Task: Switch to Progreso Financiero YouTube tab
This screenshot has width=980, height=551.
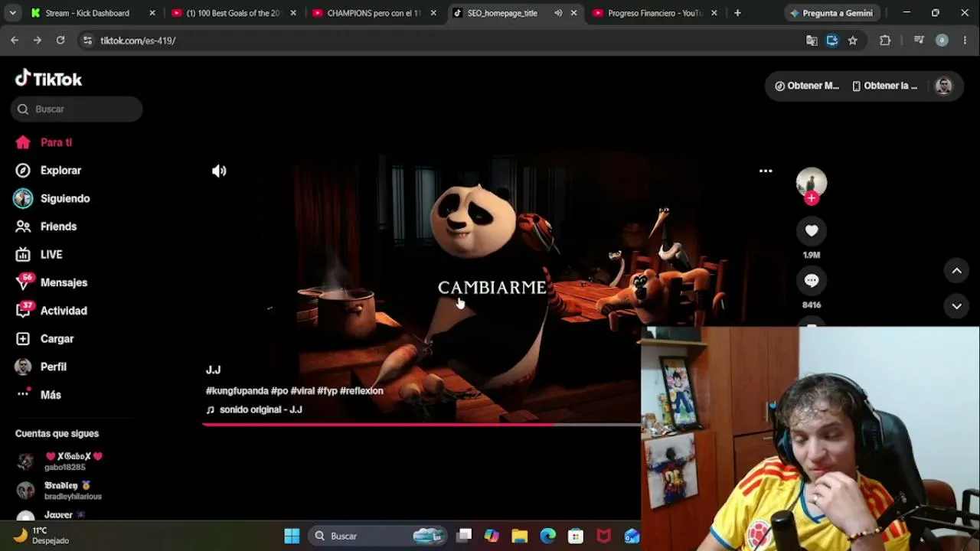Action: (655, 13)
